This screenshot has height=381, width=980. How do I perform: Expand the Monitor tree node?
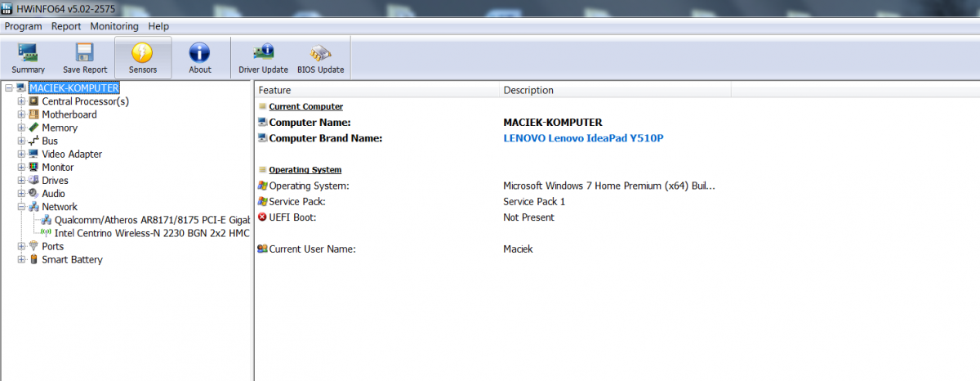21,167
